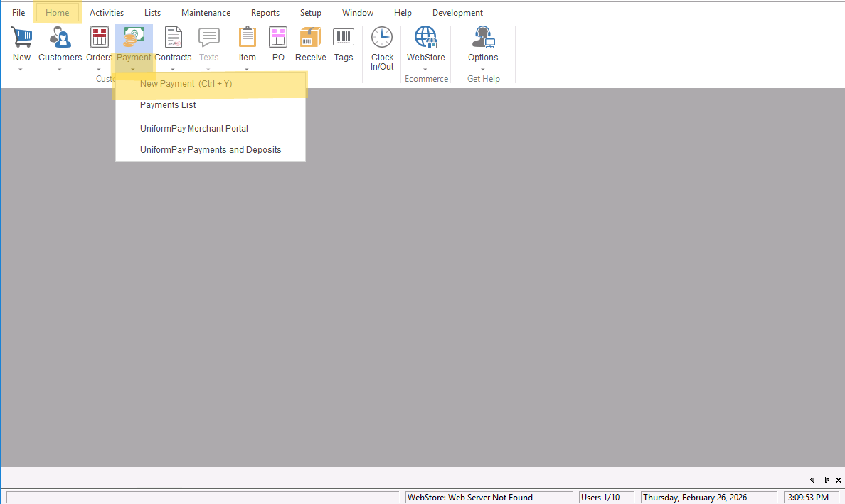The image size is (845, 504).
Task: Open the WebStore globe icon
Action: pyautogui.click(x=425, y=38)
